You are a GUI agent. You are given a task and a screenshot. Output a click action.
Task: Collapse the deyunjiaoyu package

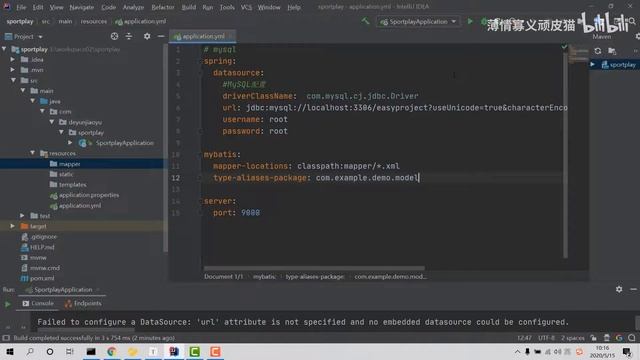tap(52, 122)
